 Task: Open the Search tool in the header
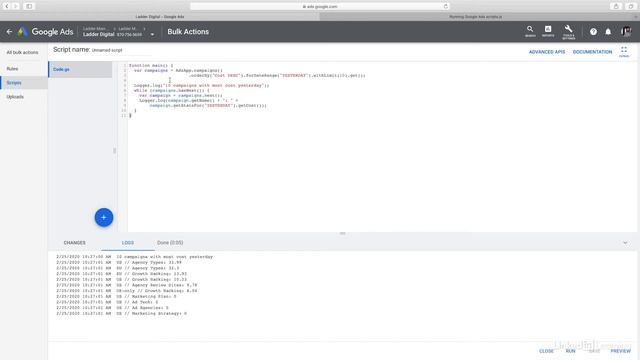coord(530,31)
